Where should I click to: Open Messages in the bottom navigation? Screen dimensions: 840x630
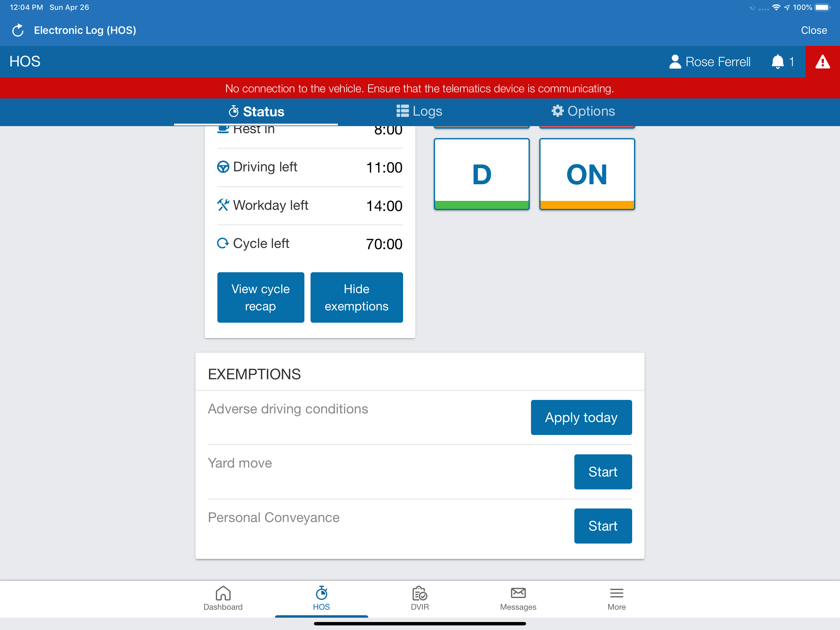[518, 598]
